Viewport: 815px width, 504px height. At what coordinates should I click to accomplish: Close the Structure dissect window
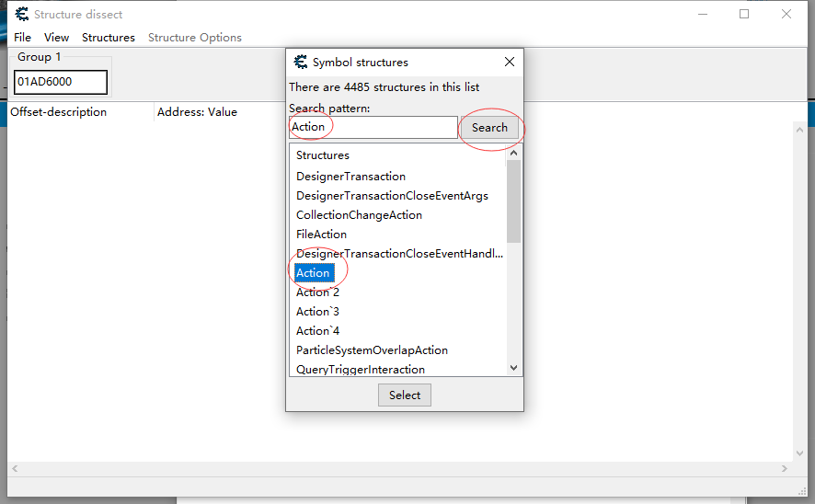(786, 14)
